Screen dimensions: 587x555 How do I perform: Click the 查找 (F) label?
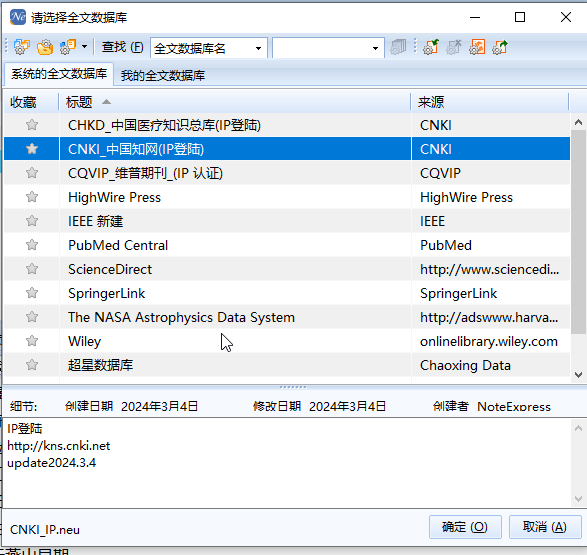coord(123,47)
